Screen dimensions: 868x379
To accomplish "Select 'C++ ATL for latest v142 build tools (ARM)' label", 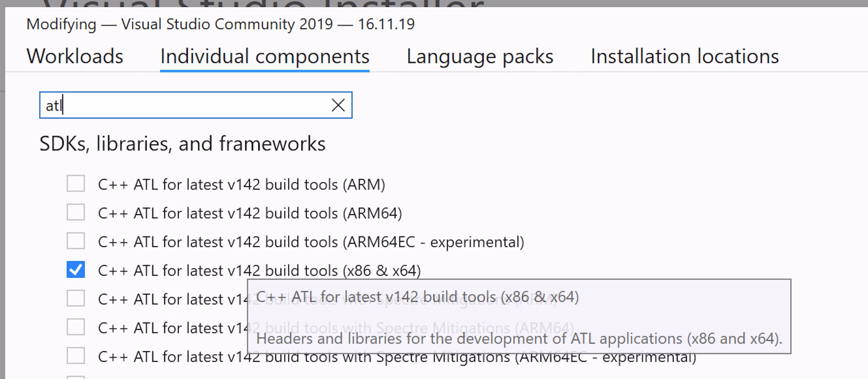I will click(x=241, y=185).
